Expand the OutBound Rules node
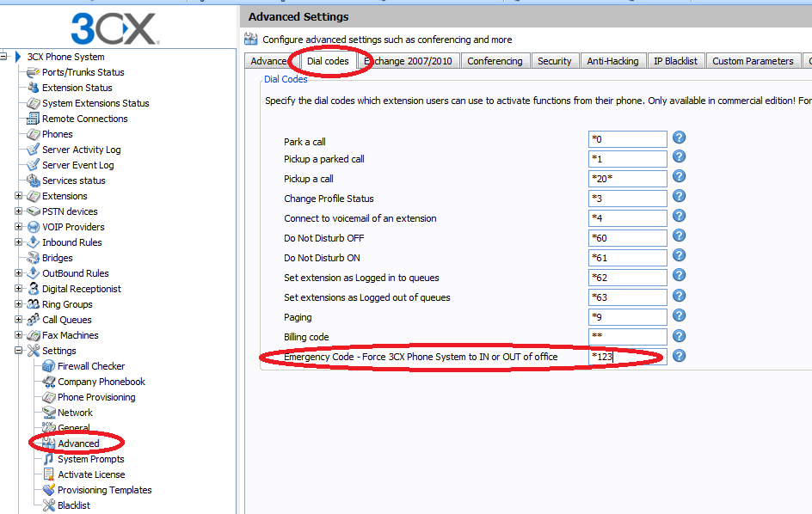This screenshot has width=812, height=514. 19,272
